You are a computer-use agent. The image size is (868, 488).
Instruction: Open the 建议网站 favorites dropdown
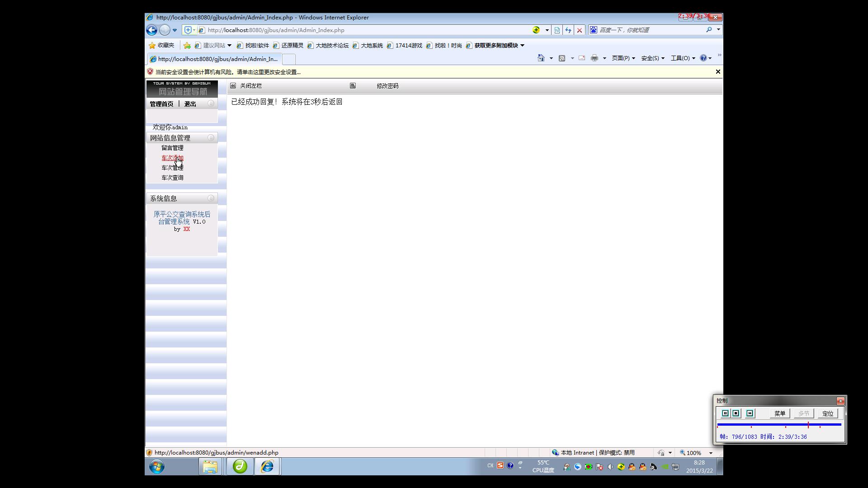point(213,45)
